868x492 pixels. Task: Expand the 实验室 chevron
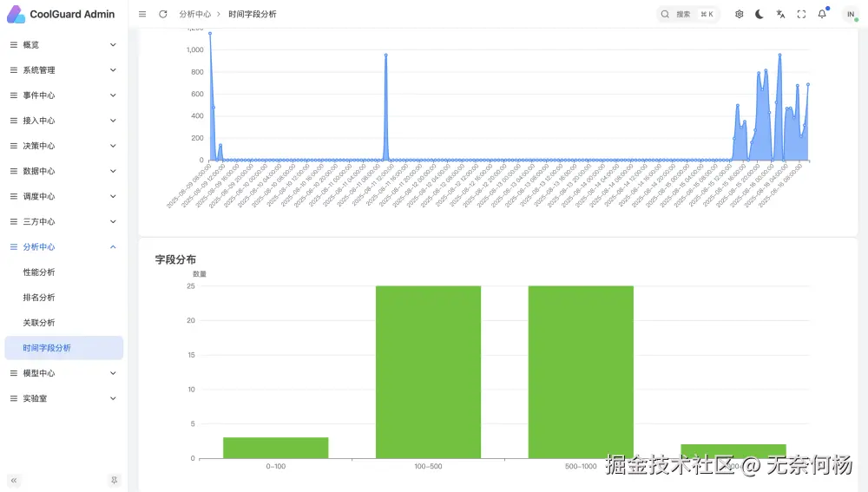click(x=113, y=398)
